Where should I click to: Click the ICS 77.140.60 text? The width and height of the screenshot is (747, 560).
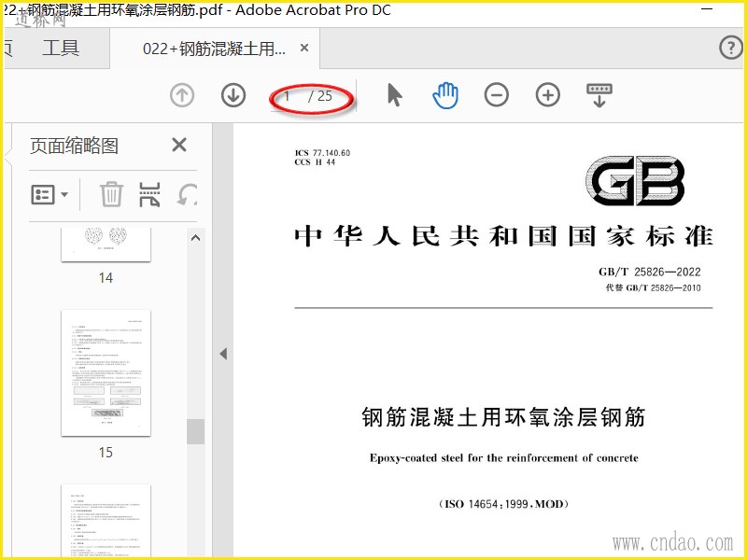322,153
